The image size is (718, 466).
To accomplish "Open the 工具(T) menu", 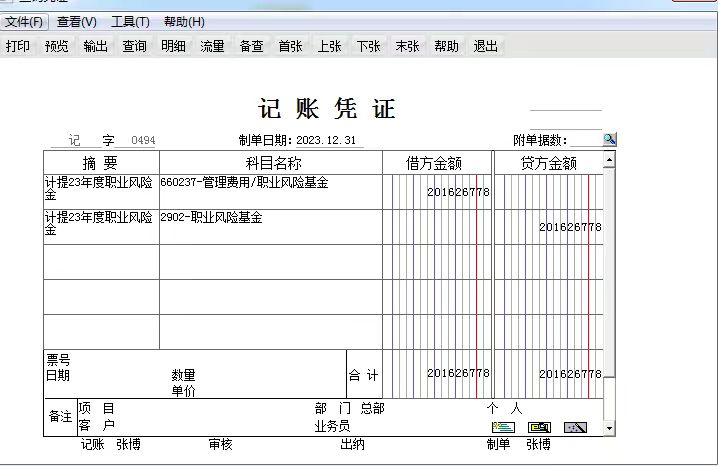I will tap(130, 22).
